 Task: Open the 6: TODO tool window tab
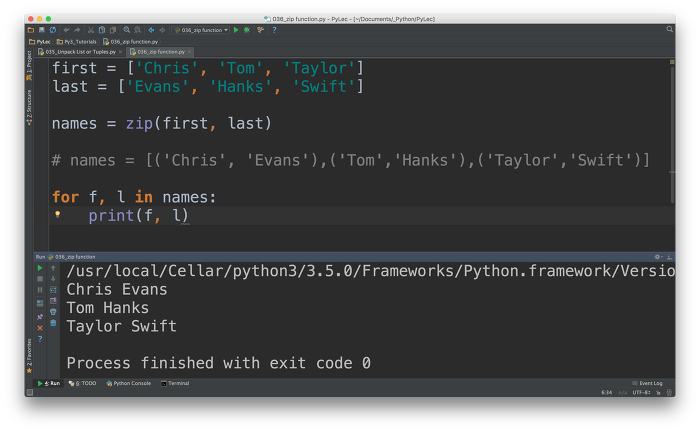pyautogui.click(x=83, y=383)
